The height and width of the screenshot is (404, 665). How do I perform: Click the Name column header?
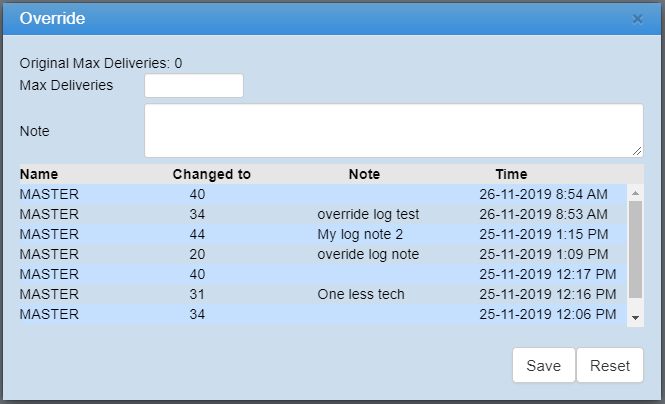pos(39,174)
